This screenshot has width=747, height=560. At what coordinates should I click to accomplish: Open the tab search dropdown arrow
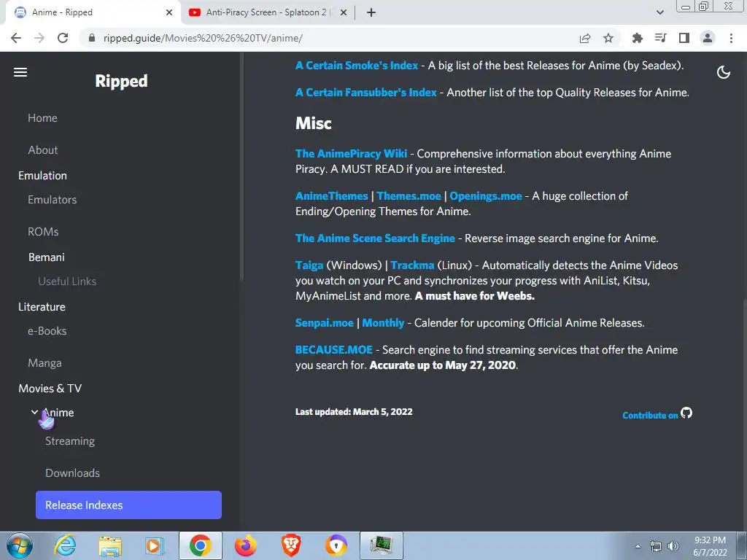tap(659, 12)
